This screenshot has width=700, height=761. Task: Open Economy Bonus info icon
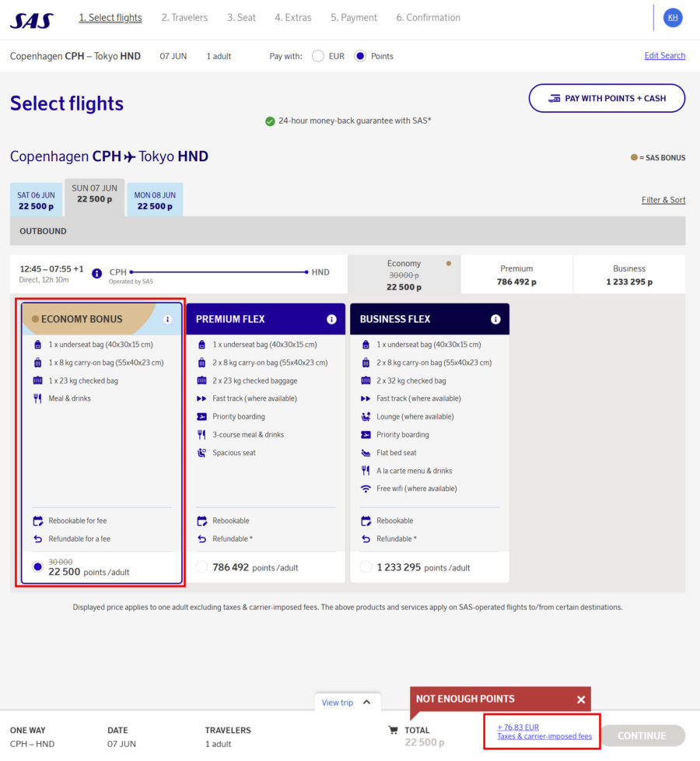167,319
